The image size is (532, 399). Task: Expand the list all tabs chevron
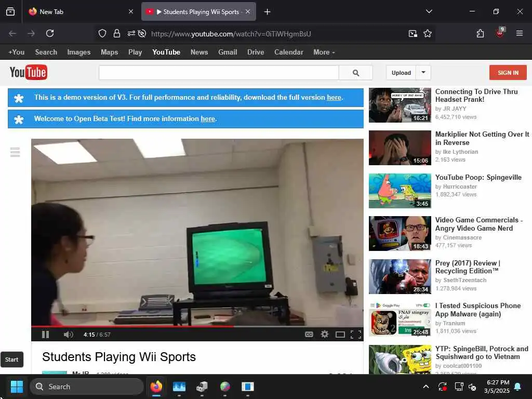[429, 11]
